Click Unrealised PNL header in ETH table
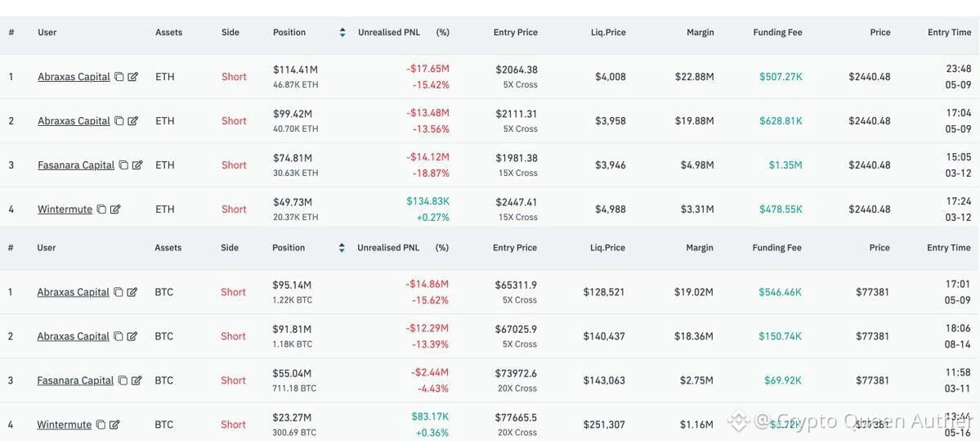980x441 pixels. click(389, 33)
